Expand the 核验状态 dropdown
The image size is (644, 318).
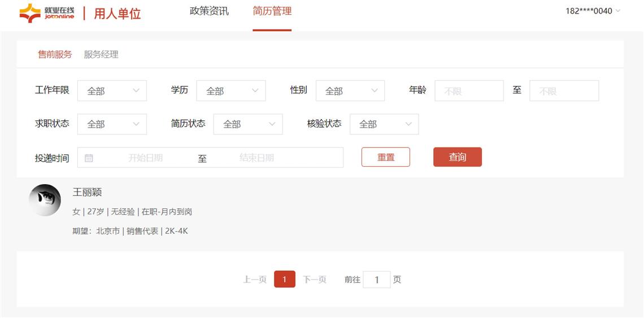[x=384, y=124]
